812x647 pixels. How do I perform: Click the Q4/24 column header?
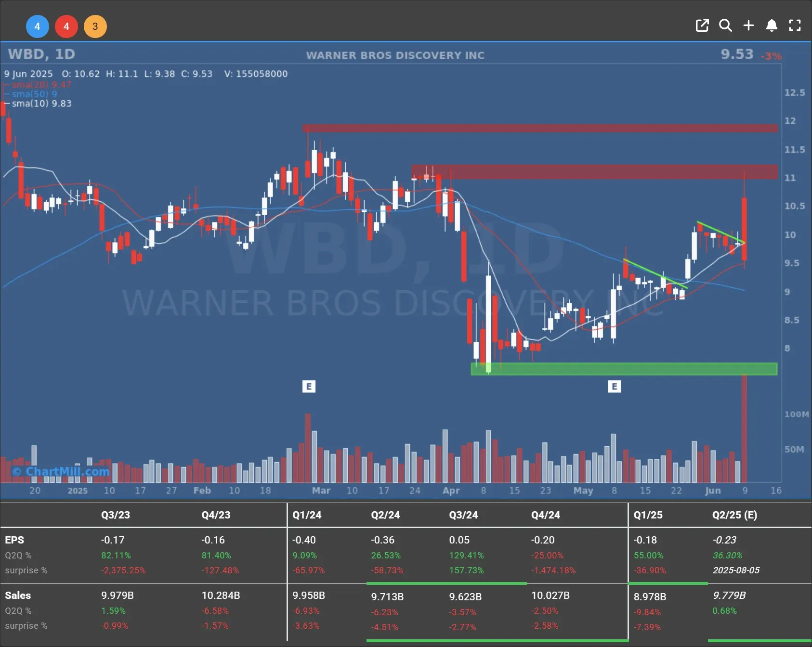click(x=546, y=515)
